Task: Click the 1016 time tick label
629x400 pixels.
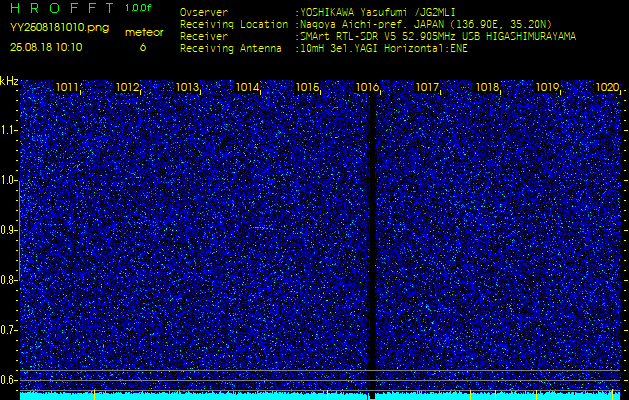Action: [x=367, y=87]
